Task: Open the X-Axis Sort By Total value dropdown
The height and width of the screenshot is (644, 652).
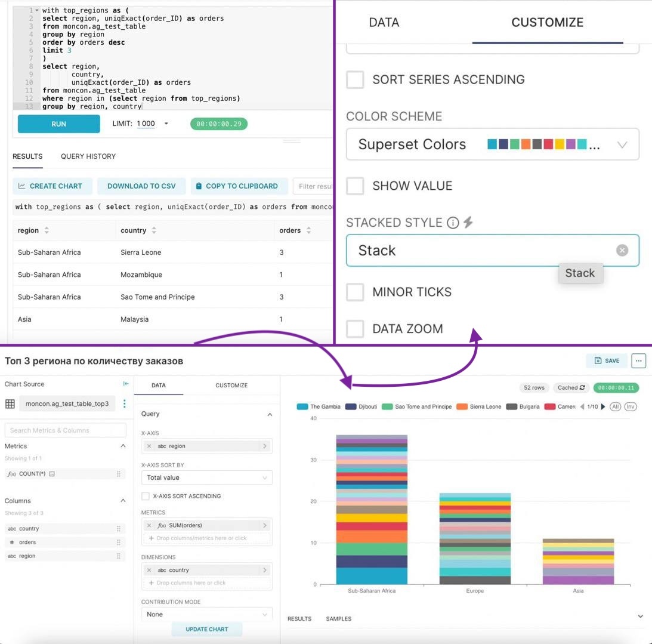Action: (206, 477)
